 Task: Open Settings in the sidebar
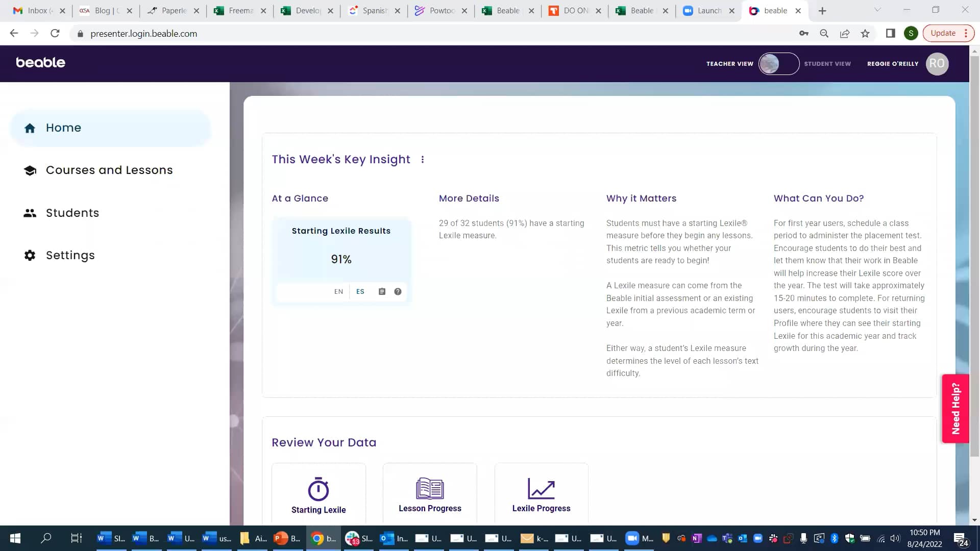click(70, 255)
